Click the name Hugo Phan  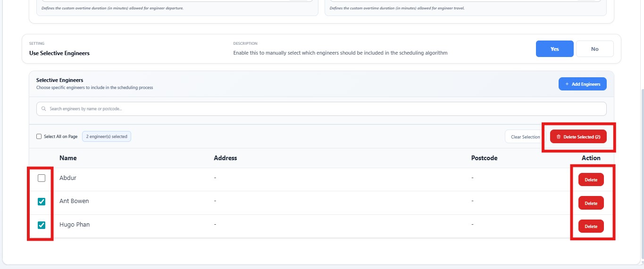(x=75, y=225)
